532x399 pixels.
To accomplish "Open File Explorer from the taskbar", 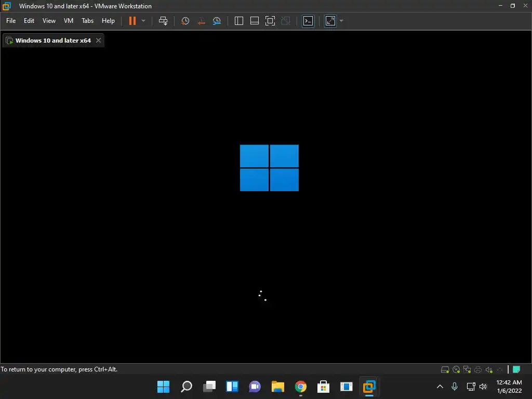I will point(278,387).
